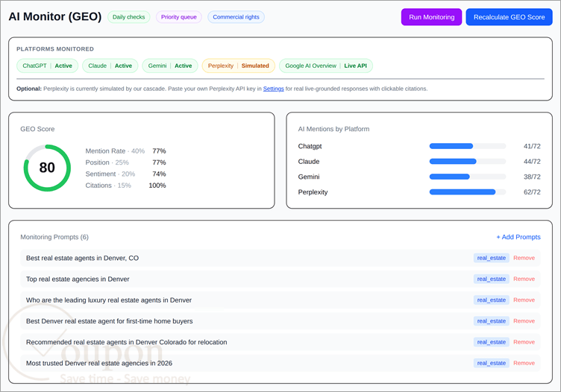The width and height of the screenshot is (561, 392).
Task: Click the Gemini 38/72 count
Action: tap(532, 177)
